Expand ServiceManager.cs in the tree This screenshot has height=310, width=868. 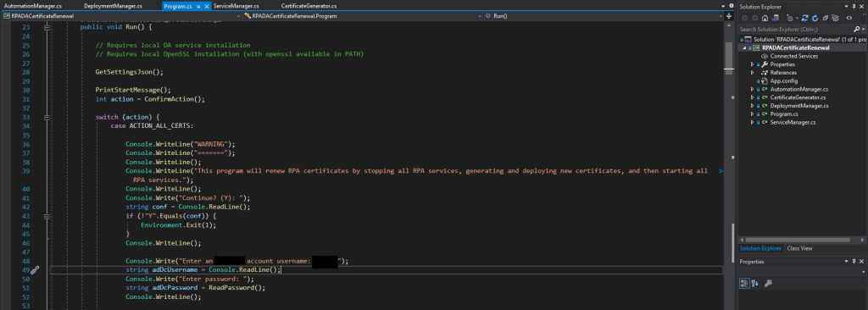point(752,122)
